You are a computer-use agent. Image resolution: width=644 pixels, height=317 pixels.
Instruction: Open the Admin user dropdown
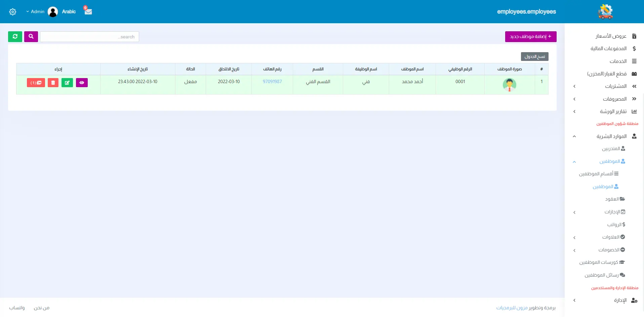[x=36, y=12]
